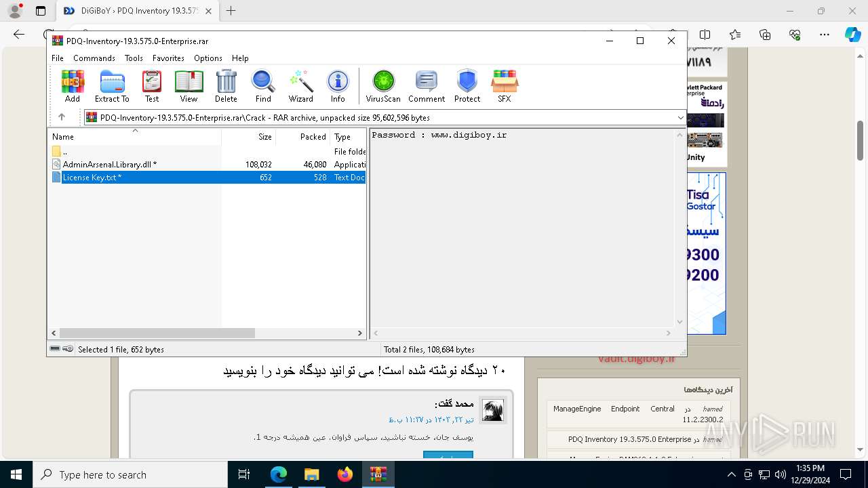Start VirusScan on the archive
The height and width of the screenshot is (488, 868).
tap(383, 86)
